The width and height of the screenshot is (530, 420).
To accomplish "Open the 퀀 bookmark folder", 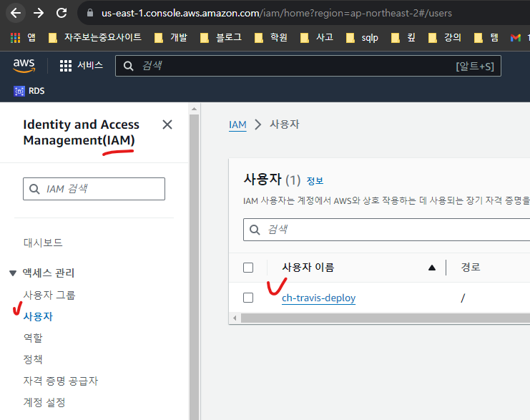I will tap(403, 37).
